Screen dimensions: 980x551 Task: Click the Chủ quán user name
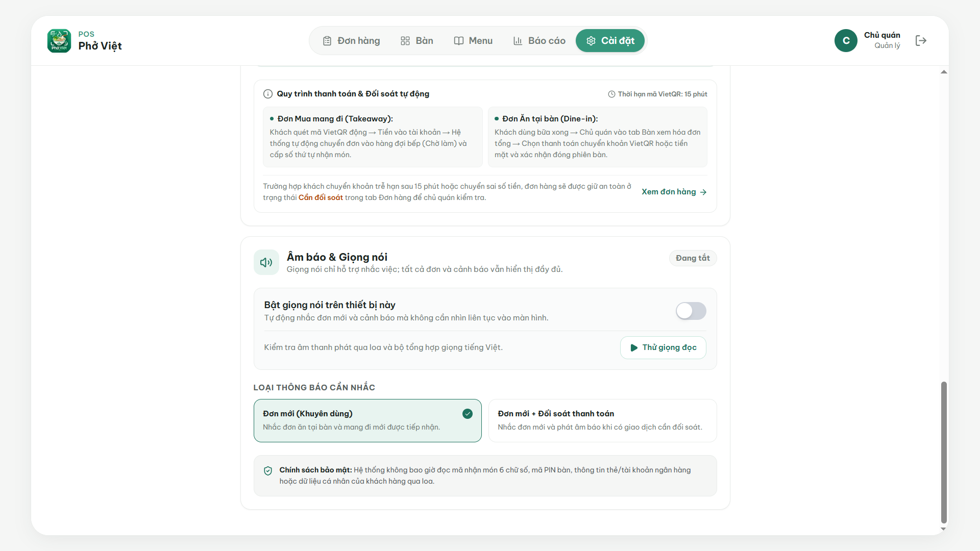(882, 35)
